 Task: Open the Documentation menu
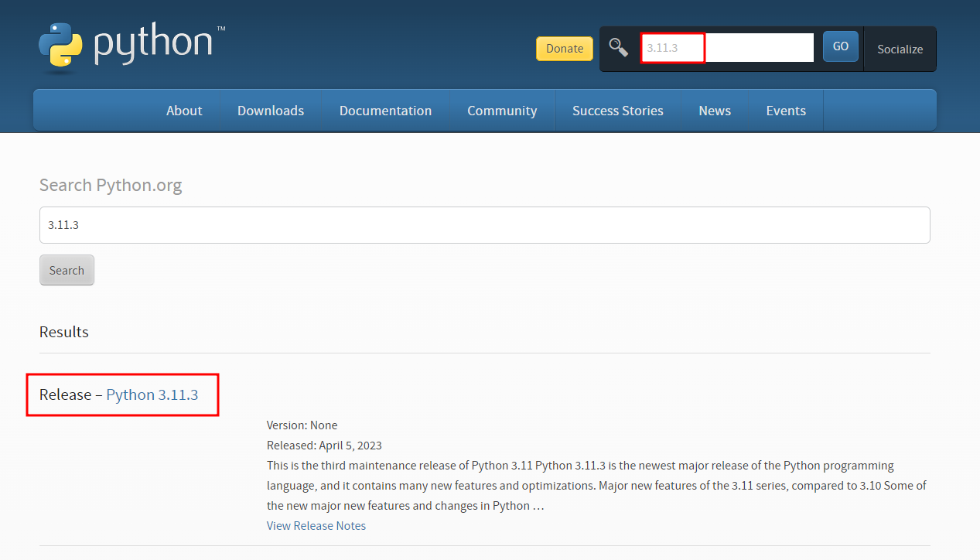(x=385, y=111)
